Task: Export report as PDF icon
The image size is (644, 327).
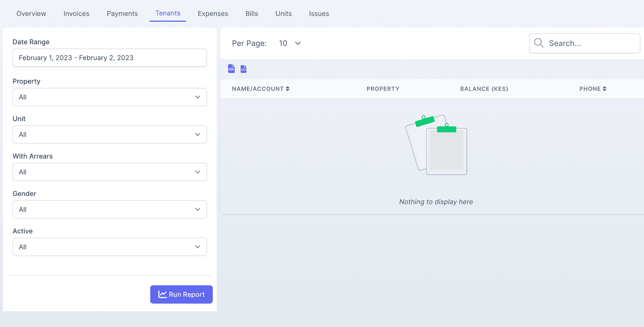Action: pyautogui.click(x=231, y=69)
